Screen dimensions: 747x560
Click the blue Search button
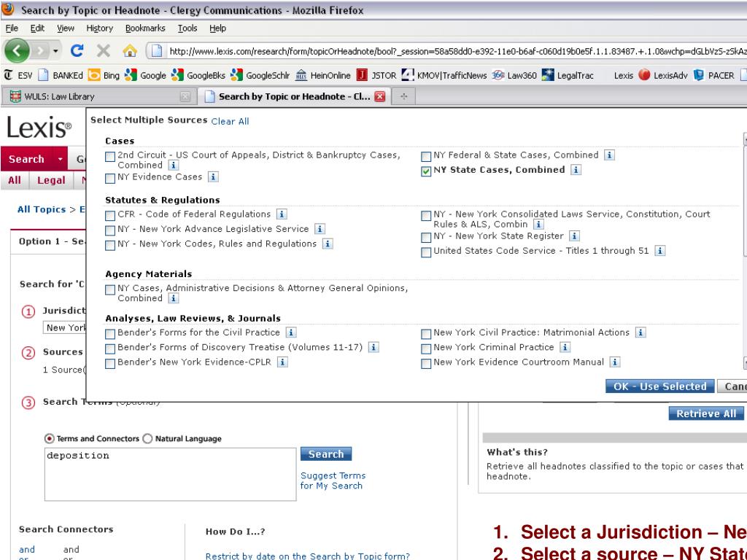(326, 454)
